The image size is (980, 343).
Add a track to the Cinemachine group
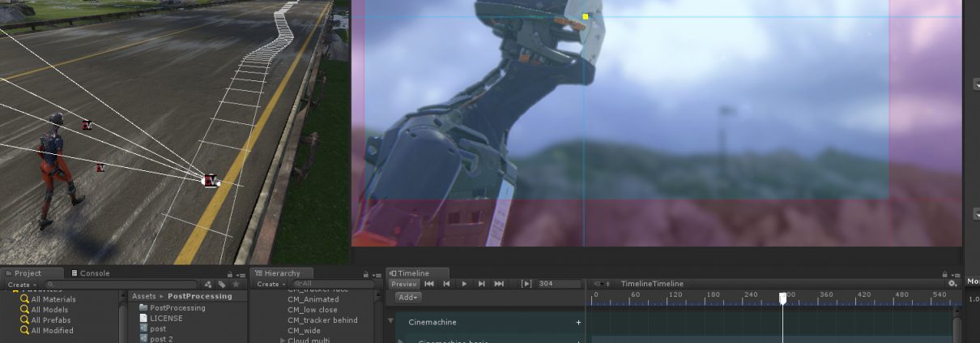coord(578,322)
